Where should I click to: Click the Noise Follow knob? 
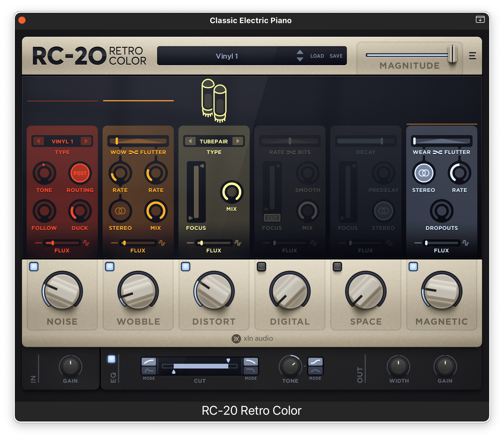click(x=44, y=211)
